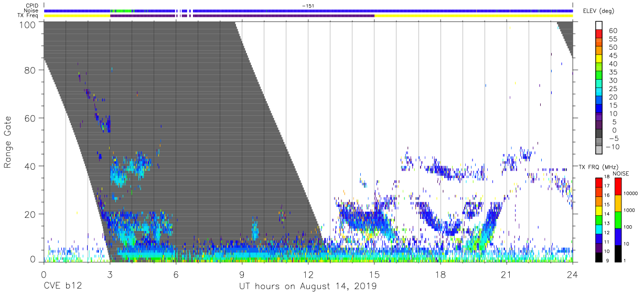Click the '10000' label on the NOISE scale
The image size is (644, 297).
tap(630, 194)
